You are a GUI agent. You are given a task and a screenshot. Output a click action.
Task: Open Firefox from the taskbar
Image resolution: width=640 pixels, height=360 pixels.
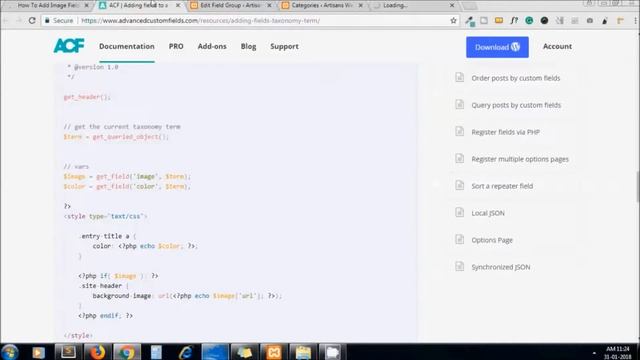pyautogui.click(x=97, y=352)
